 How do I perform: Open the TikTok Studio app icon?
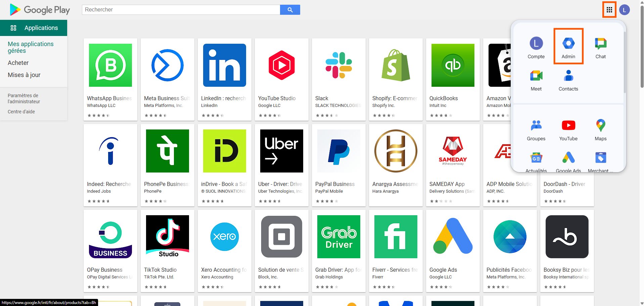[x=168, y=237]
